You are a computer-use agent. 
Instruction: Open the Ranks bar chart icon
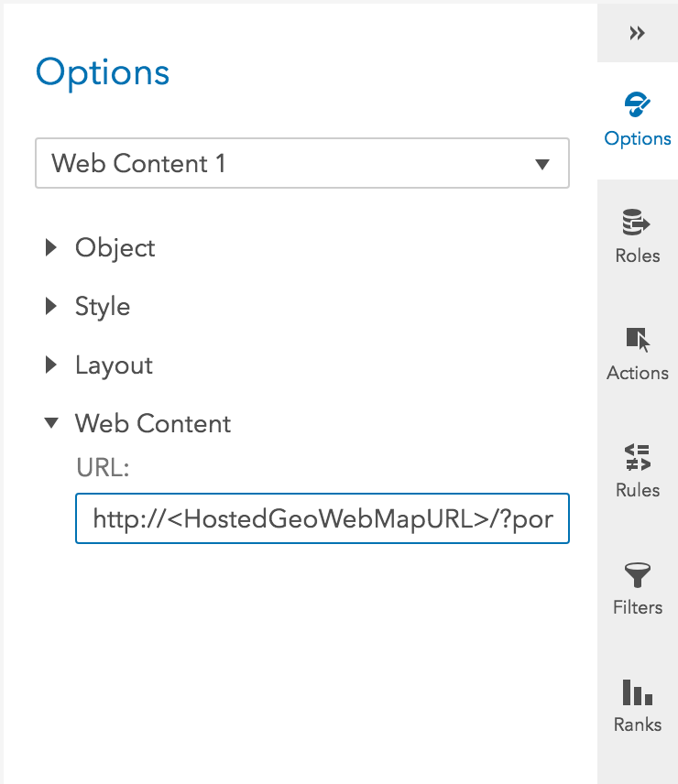point(637,691)
